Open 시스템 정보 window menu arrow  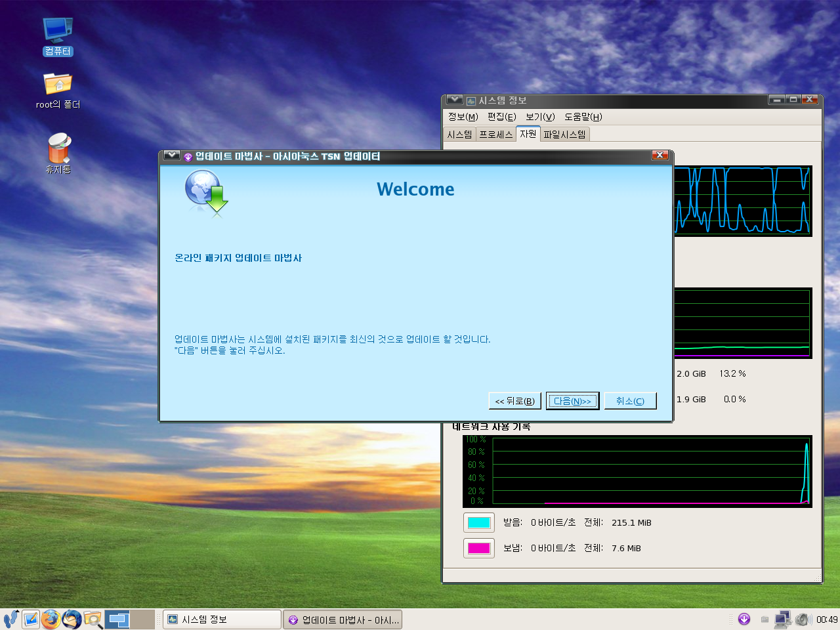[454, 100]
